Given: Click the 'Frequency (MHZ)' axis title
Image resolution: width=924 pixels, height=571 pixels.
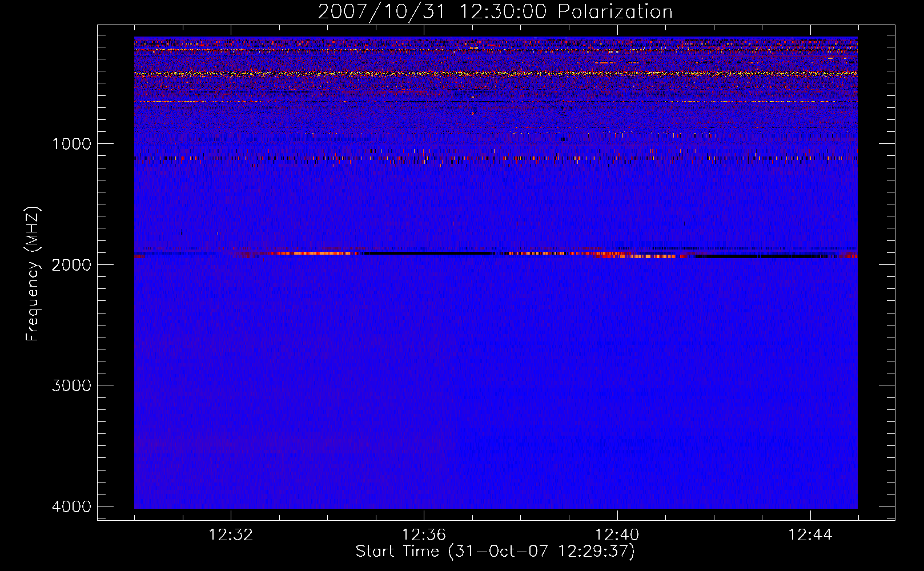Looking at the screenshot, I should pos(33,274).
